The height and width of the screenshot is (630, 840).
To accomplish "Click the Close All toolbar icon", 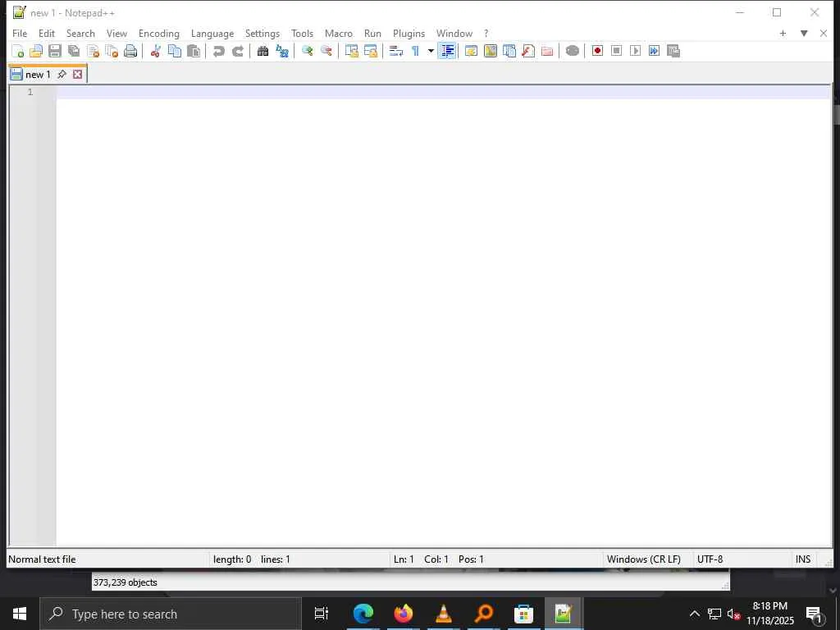I will click(x=112, y=51).
